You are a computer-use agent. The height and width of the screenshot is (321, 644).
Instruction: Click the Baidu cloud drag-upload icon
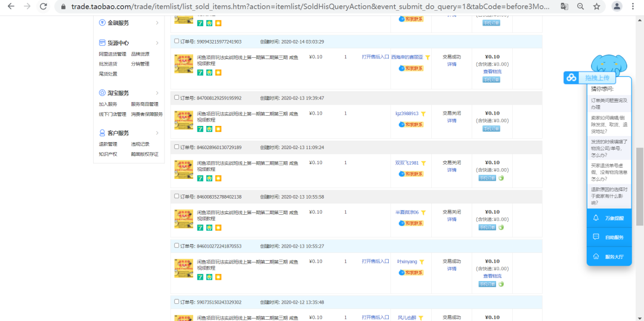pyautogui.click(x=572, y=78)
